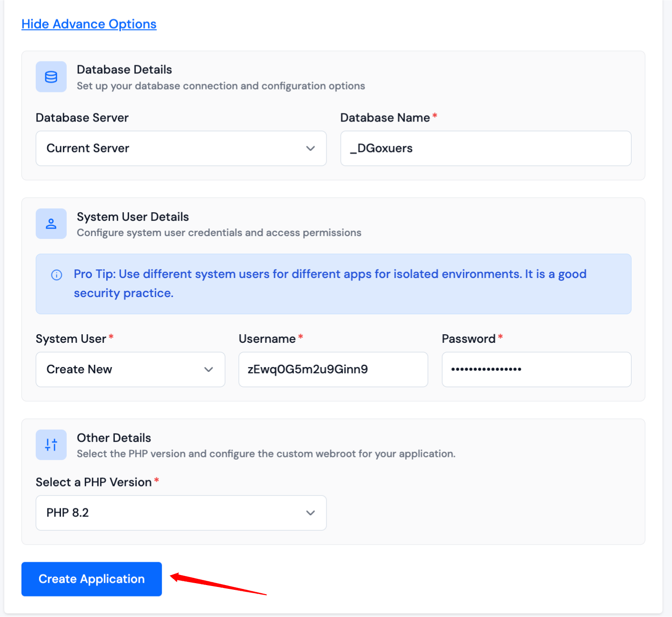The height and width of the screenshot is (617, 672).
Task: Click the chevron on the Current Server selector
Action: [x=311, y=148]
